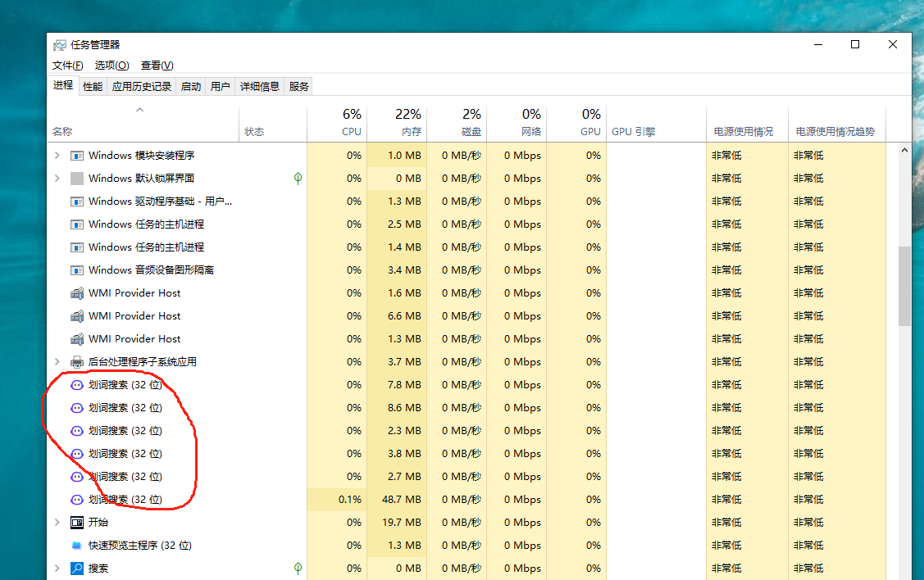Screen dimensions: 924x580
Task: Open the 文件(F) menu
Action: pyautogui.click(x=67, y=66)
